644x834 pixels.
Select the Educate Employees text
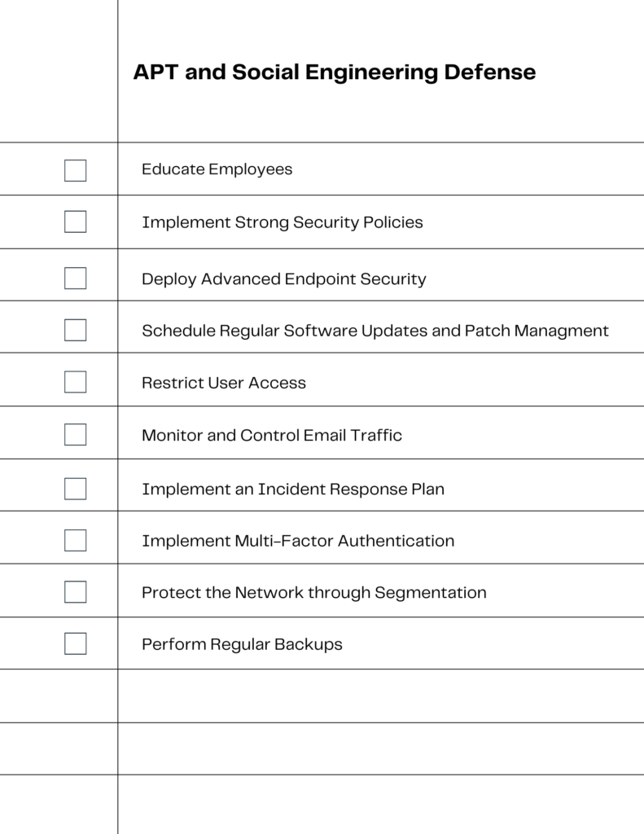tap(217, 169)
